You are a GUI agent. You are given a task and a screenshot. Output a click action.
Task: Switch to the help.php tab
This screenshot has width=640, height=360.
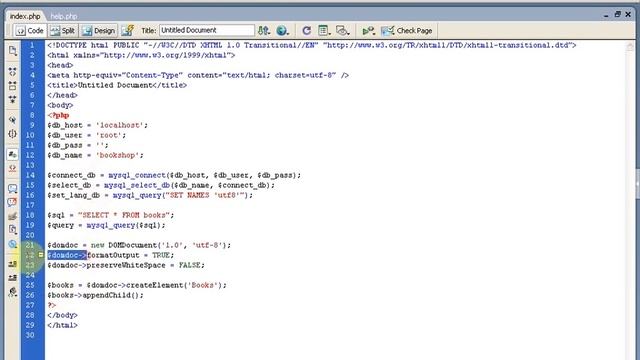point(64,16)
